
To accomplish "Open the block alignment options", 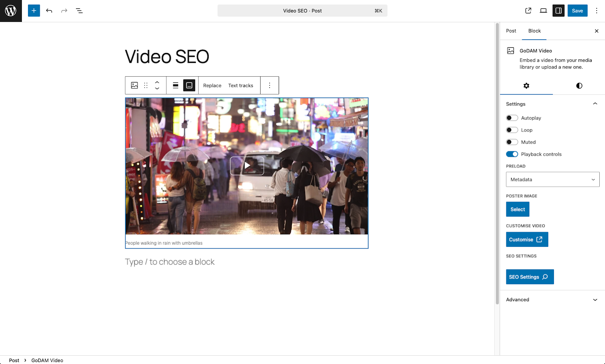I will pyautogui.click(x=176, y=85).
